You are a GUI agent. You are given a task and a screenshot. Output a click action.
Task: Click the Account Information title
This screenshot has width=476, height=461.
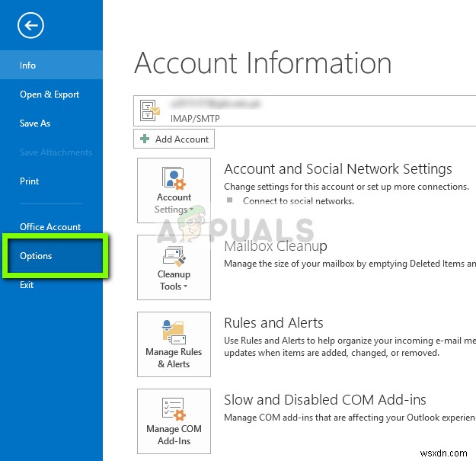click(x=263, y=62)
